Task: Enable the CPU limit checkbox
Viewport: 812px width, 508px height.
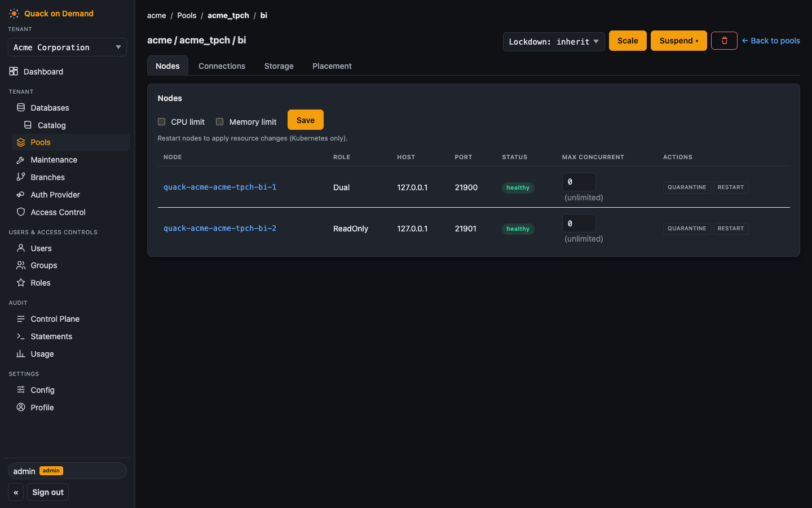Action: pyautogui.click(x=162, y=122)
